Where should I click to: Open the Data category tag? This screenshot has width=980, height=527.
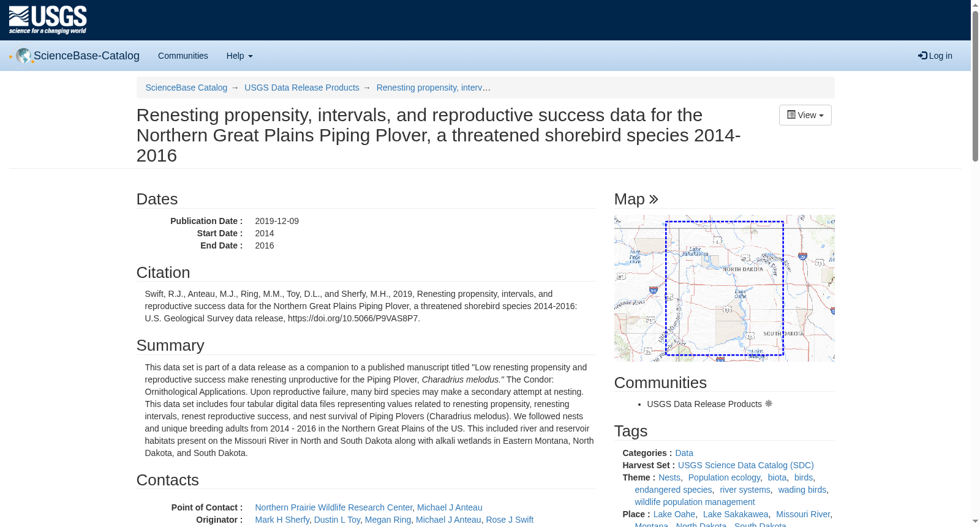coord(684,453)
